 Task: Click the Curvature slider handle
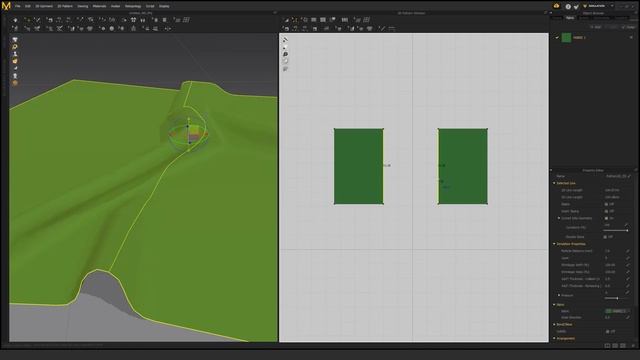pyautogui.click(x=627, y=231)
